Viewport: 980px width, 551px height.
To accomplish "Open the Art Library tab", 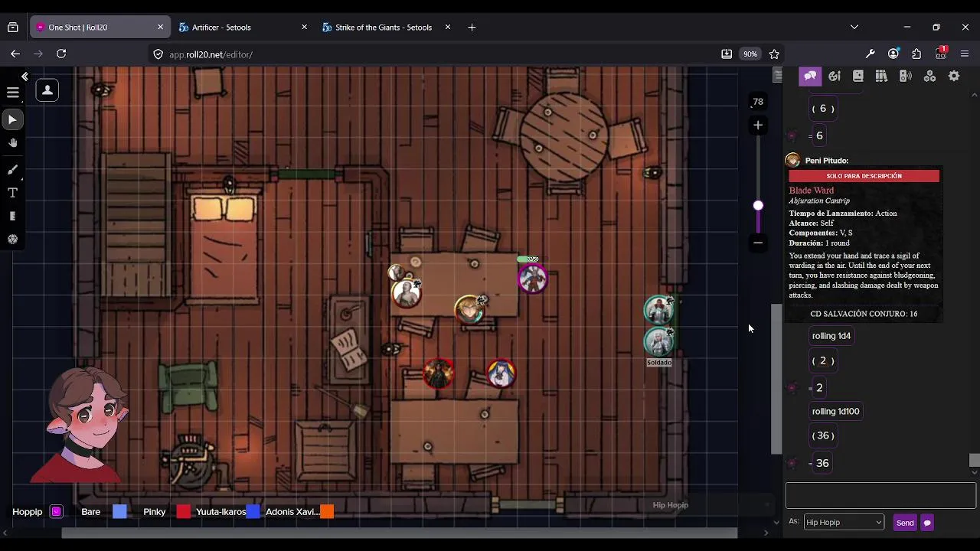I will pos(835,76).
